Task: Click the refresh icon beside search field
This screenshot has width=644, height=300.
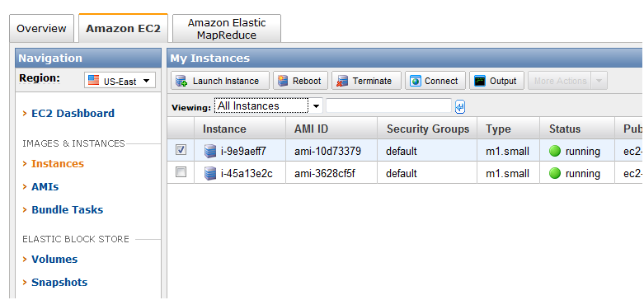Action: (460, 107)
